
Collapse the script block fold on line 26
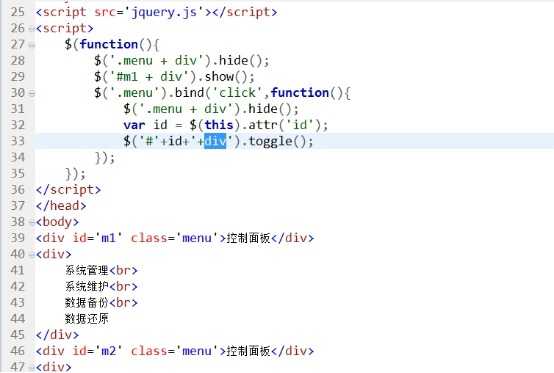(32, 29)
